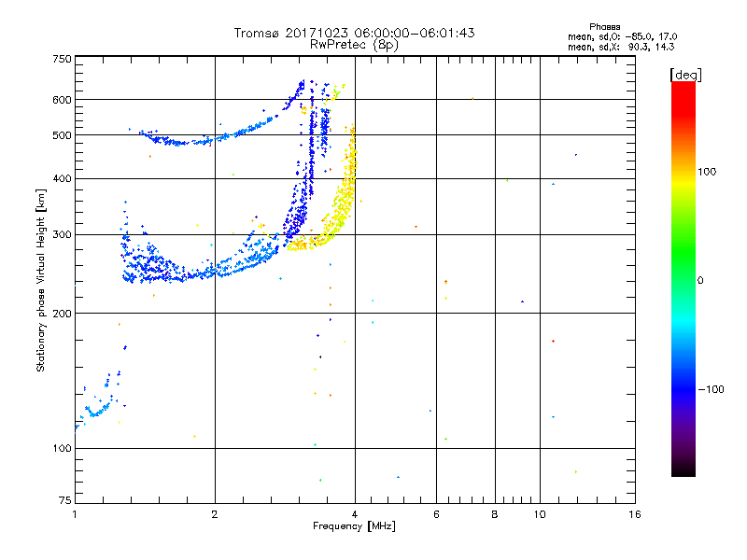Image resolution: width=747 pixels, height=560 pixels.
Task: Click the '[deg]' colorbar unit label
Action: [x=685, y=75]
